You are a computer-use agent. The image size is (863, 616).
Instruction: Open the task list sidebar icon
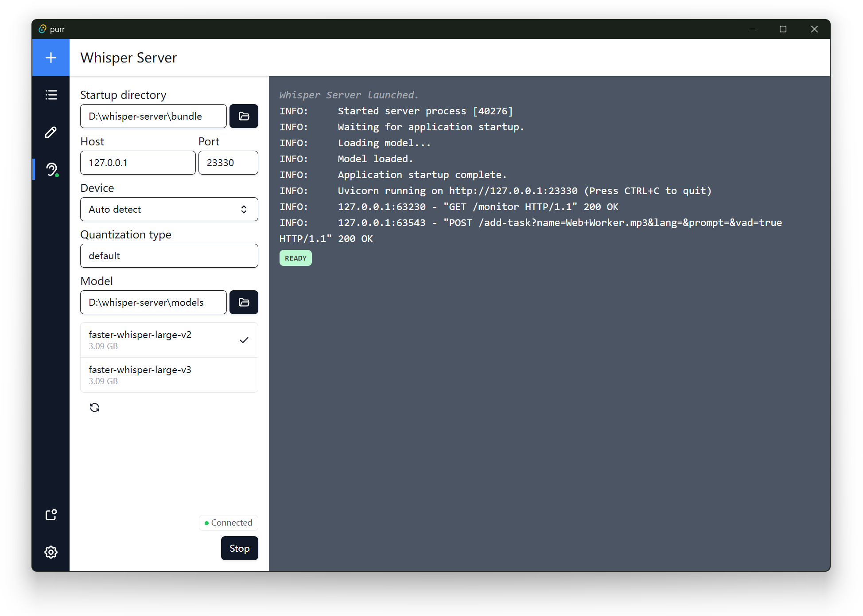click(51, 95)
